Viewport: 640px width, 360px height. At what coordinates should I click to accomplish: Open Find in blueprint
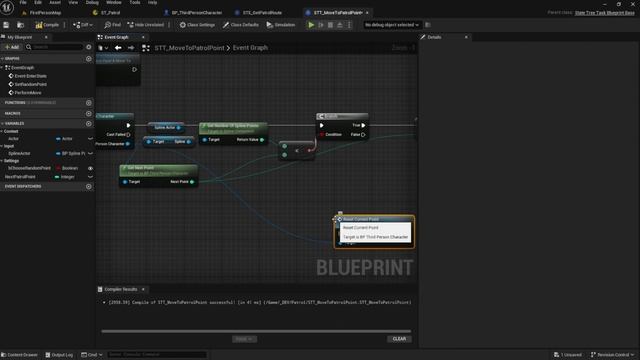113,25
